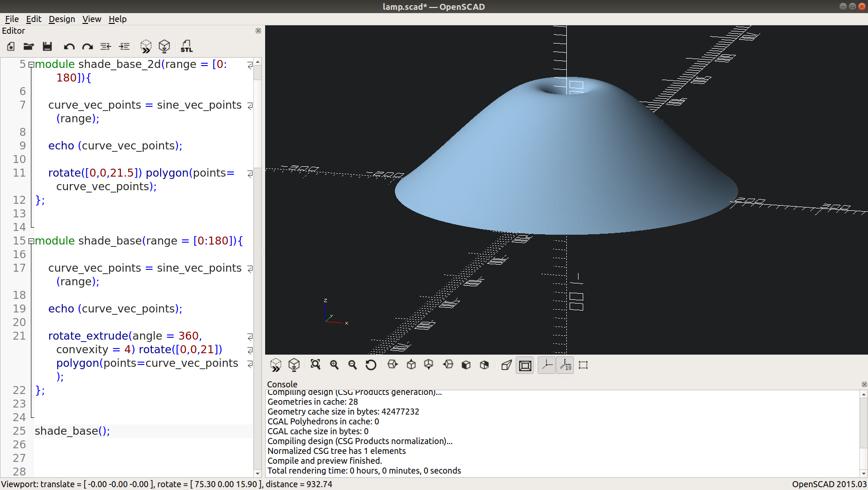Screen dimensions: 868x490
Task: Toggle the scale markers display
Action: pyautogui.click(x=565, y=365)
